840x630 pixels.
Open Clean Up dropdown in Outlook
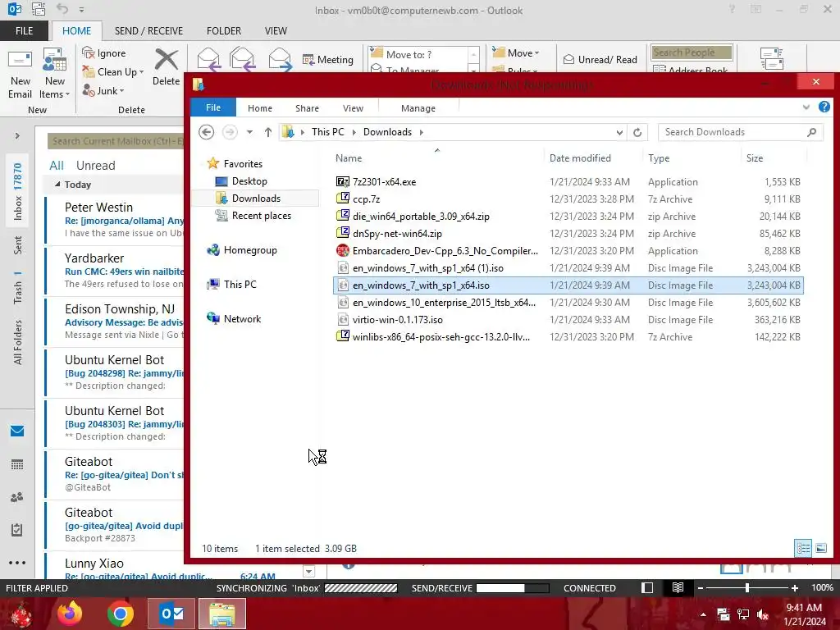(113, 72)
